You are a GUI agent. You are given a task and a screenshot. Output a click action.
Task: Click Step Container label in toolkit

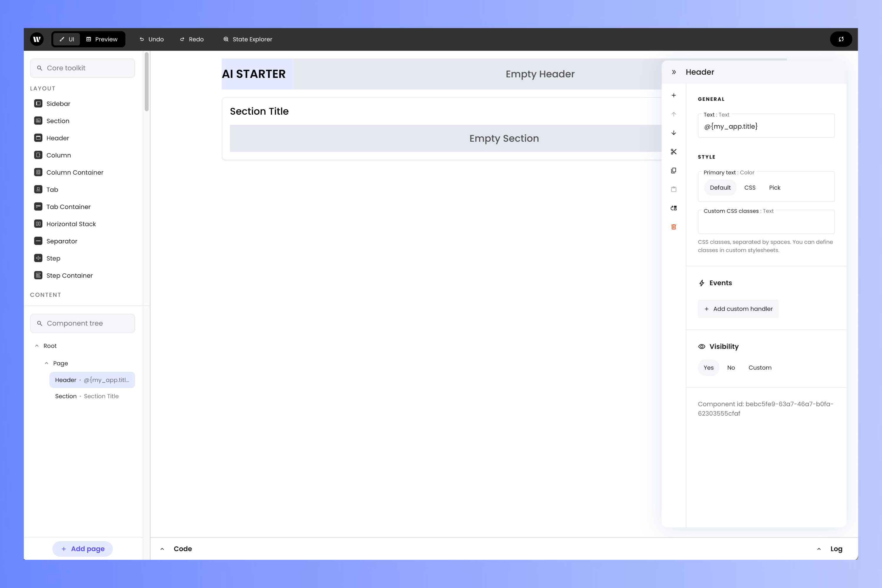click(x=69, y=275)
